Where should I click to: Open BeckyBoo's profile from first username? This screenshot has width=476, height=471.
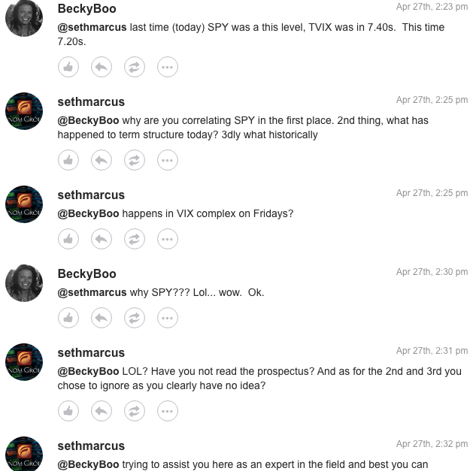point(86,9)
